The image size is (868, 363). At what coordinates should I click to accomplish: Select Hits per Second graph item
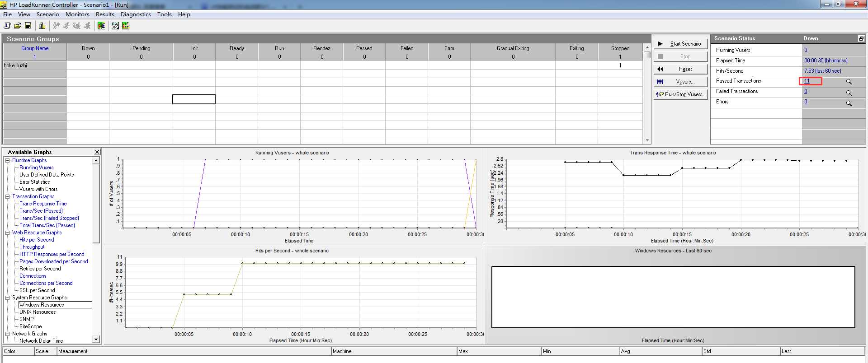point(37,240)
